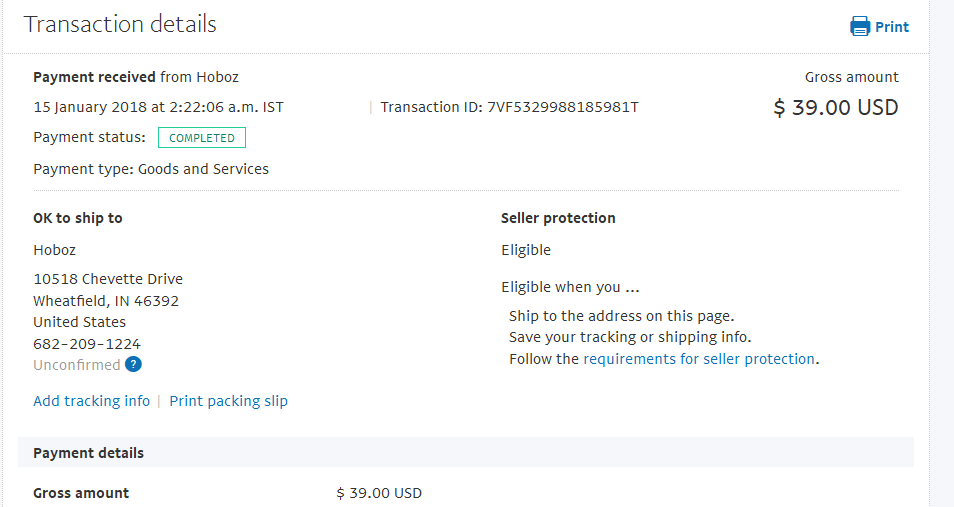This screenshot has height=507, width=954.
Task: Click the large $39.00 USD gross amount
Action: pyautogui.click(x=836, y=108)
